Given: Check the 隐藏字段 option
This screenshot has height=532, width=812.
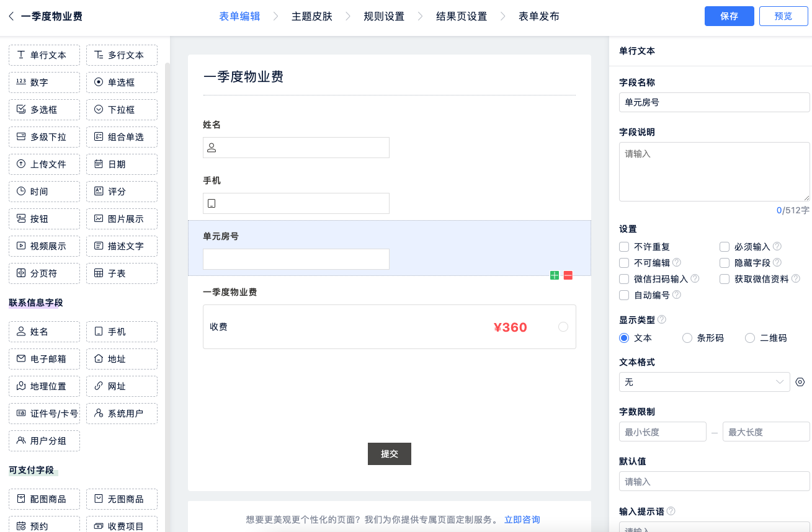Looking at the screenshot, I should click(x=725, y=263).
